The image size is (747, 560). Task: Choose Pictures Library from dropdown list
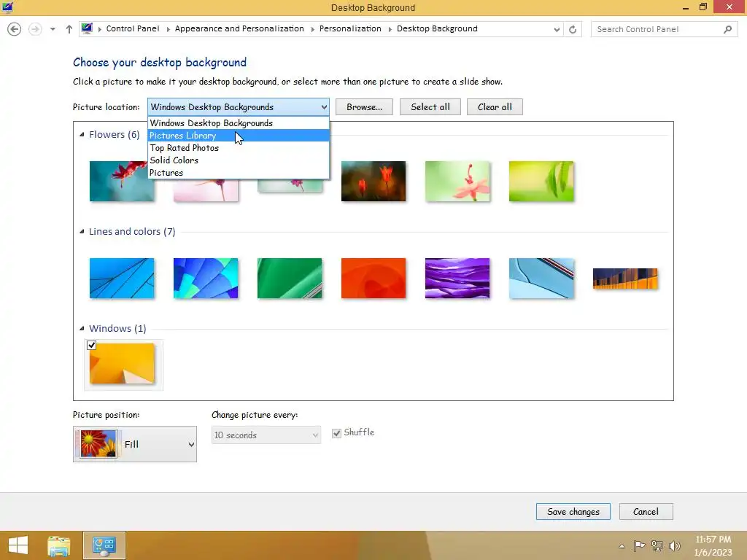(239, 135)
